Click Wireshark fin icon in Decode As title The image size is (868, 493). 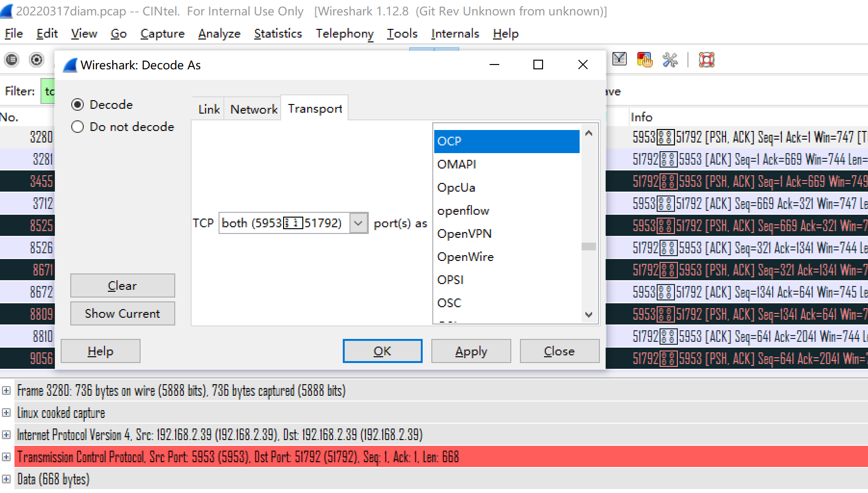point(70,65)
